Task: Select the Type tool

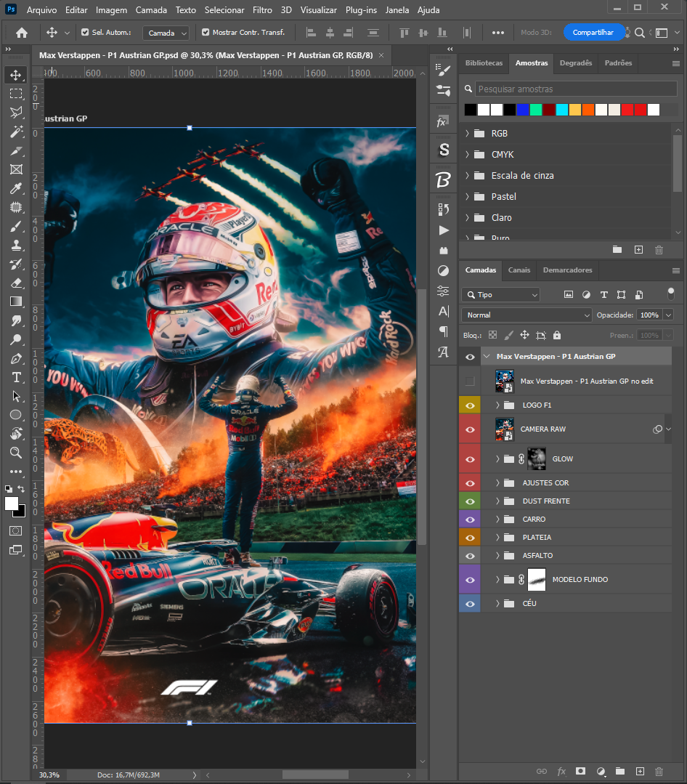Action: point(16,378)
